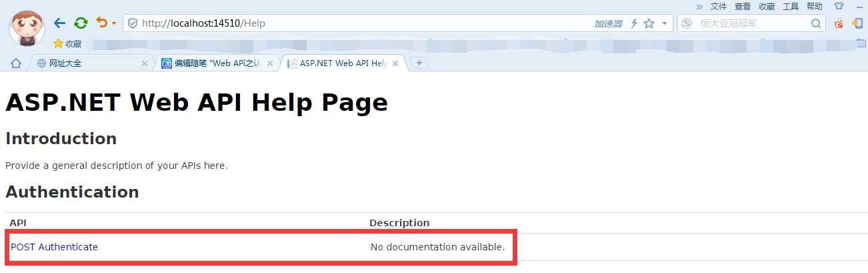
Task: Click the Description column header
Action: point(399,223)
